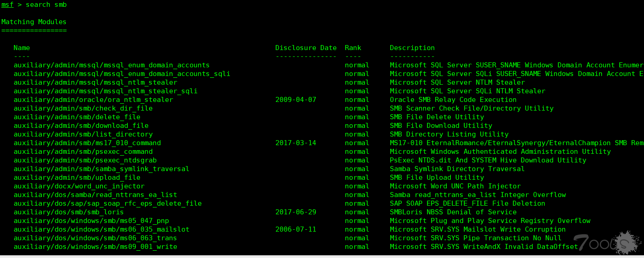Click the Description column header

pos(412,48)
